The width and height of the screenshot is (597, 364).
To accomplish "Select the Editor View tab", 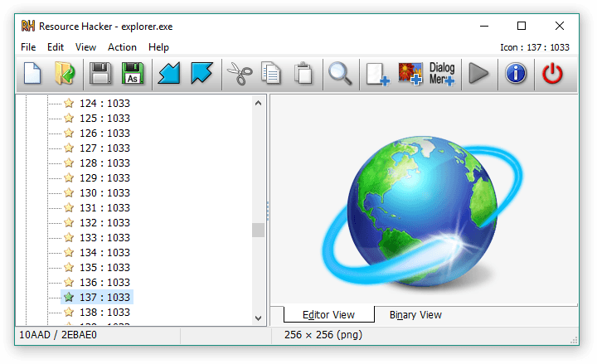I will pos(328,315).
